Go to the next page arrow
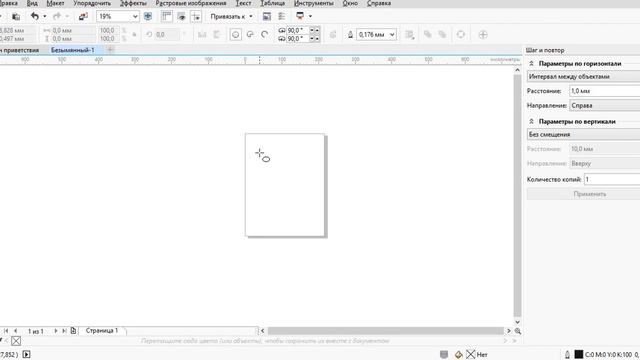 coord(56,331)
